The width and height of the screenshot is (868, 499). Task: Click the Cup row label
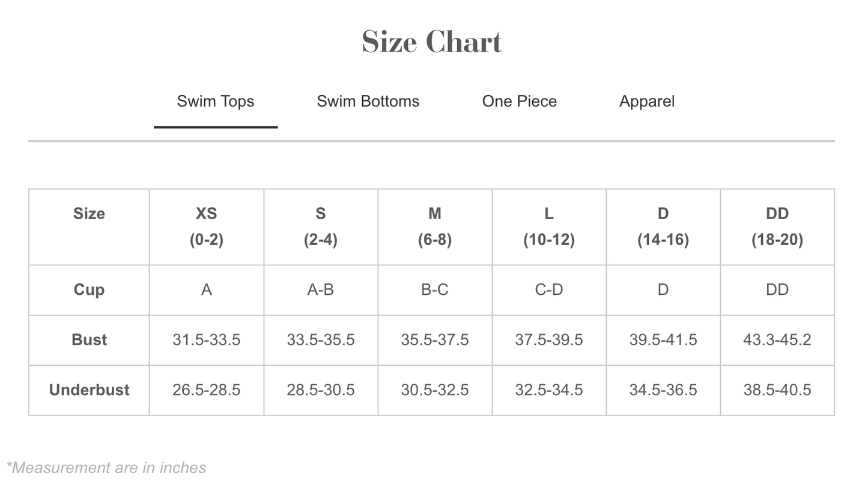[89, 290]
